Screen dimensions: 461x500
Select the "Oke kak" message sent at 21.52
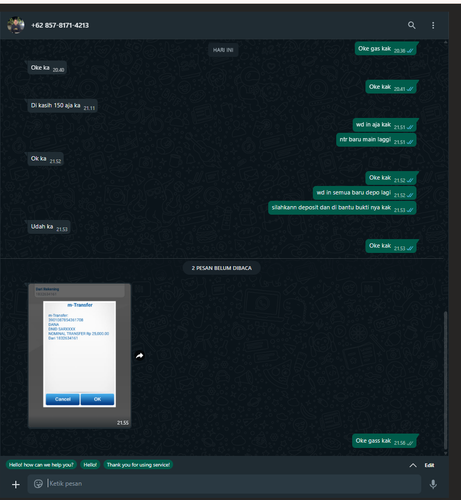coord(391,178)
